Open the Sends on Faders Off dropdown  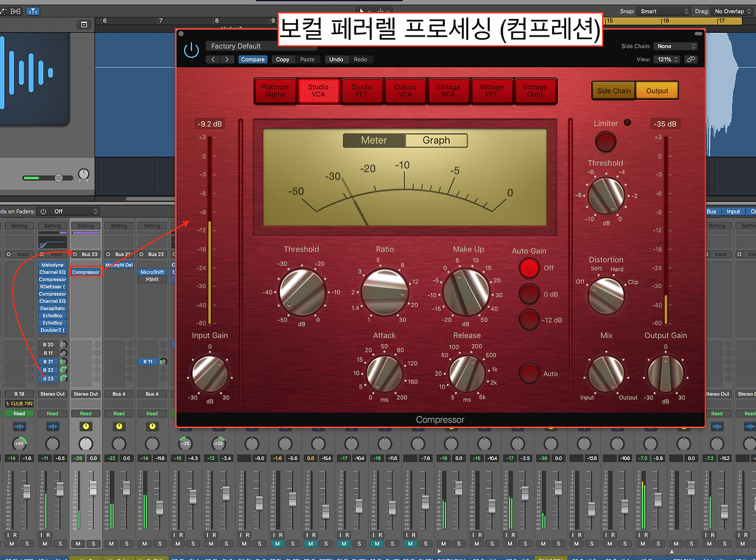(74, 211)
